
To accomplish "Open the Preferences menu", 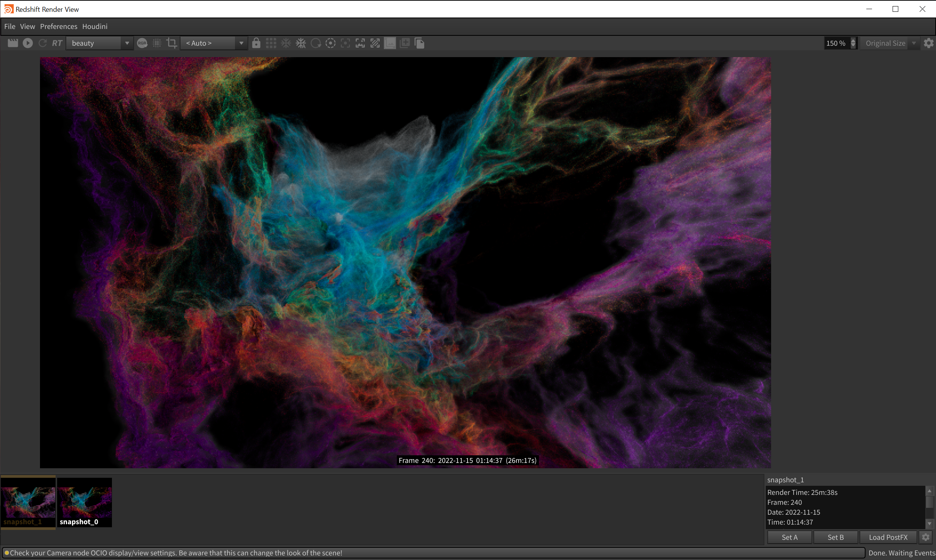I will 59,26.
